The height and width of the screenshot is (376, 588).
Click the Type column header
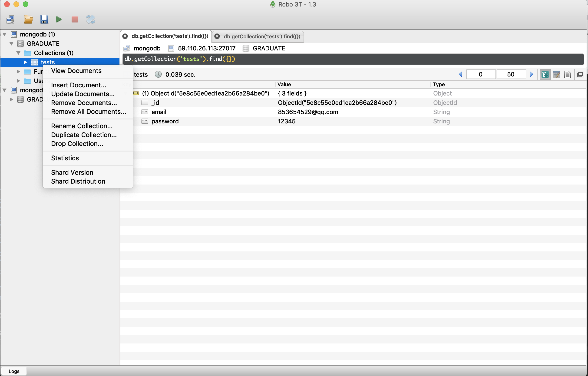(x=508, y=85)
